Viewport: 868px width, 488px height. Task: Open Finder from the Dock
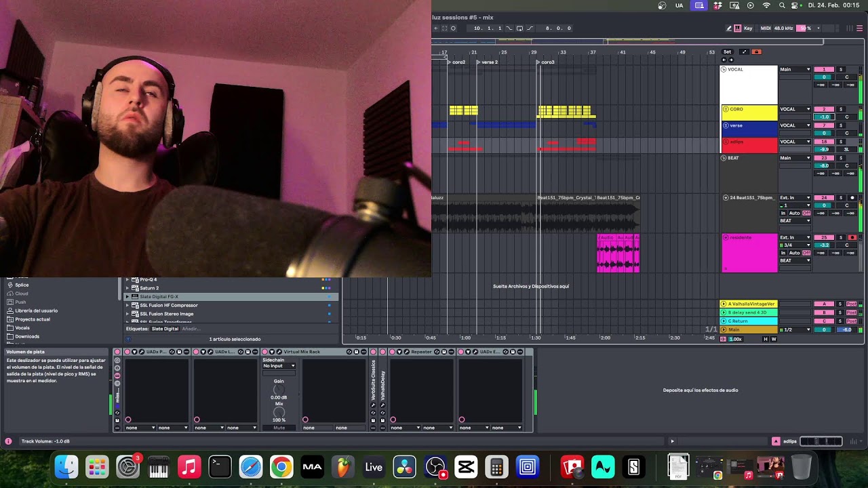coord(66,467)
